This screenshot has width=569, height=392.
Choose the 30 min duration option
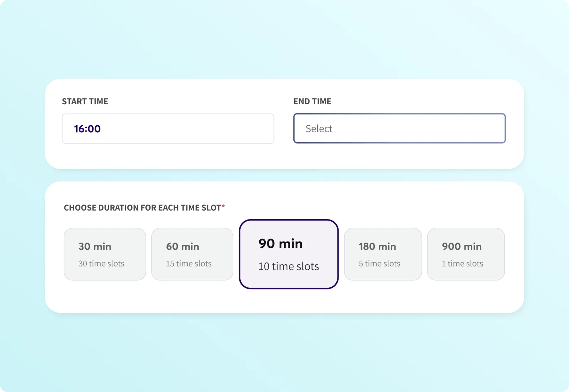pos(105,254)
